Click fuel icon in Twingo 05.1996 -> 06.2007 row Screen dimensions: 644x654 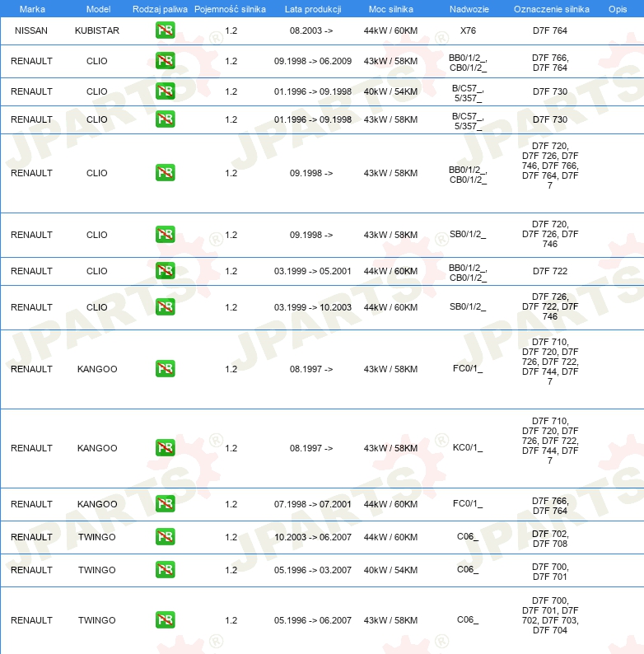coord(166,619)
